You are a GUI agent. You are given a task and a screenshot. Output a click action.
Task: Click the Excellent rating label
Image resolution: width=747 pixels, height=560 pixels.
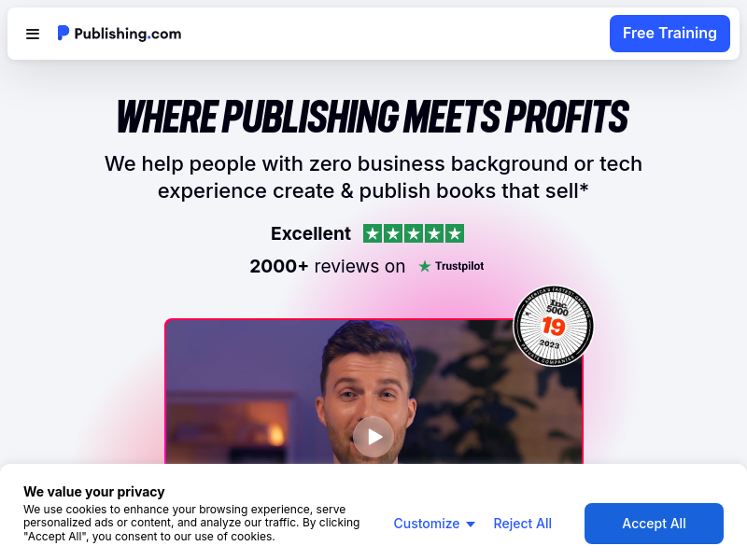pyautogui.click(x=311, y=234)
